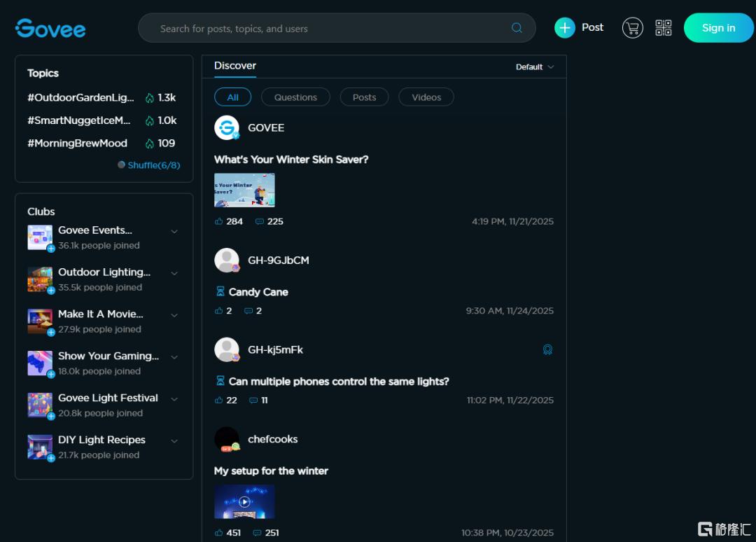Expand the Outdoor Lighting club chevron
The image size is (756, 542).
174,273
